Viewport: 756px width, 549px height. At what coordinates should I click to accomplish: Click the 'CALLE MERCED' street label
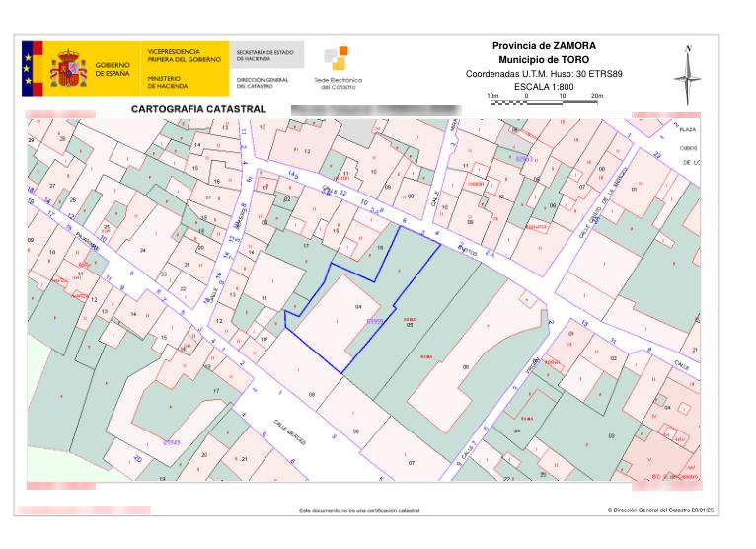click(290, 432)
